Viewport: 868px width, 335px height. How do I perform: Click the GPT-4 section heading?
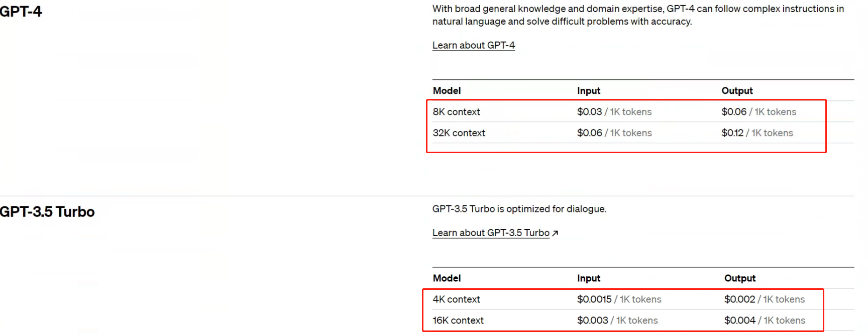(x=21, y=11)
